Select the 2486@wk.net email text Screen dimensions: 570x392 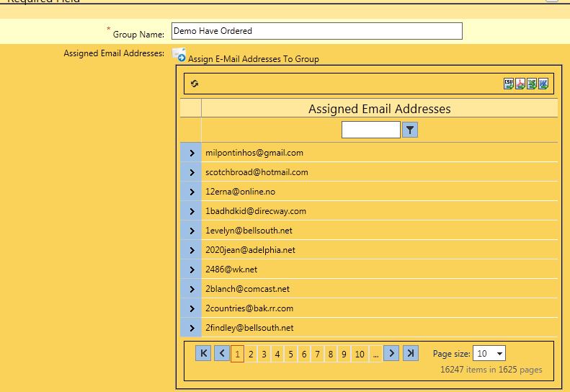[231, 269]
